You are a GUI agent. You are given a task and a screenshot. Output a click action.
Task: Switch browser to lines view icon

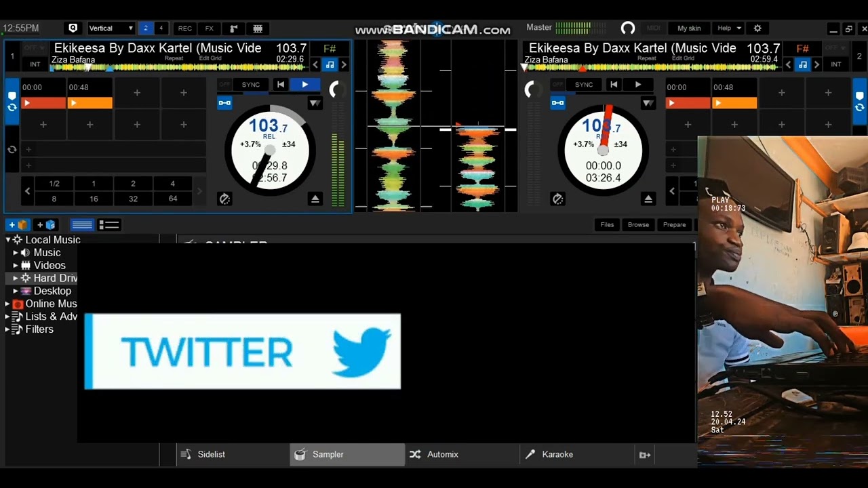click(82, 225)
